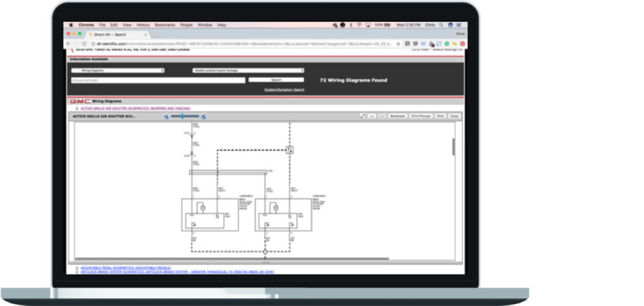Click the System/Symptom Search link
Image resolution: width=644 pixels, height=306 pixels.
pyautogui.click(x=284, y=90)
